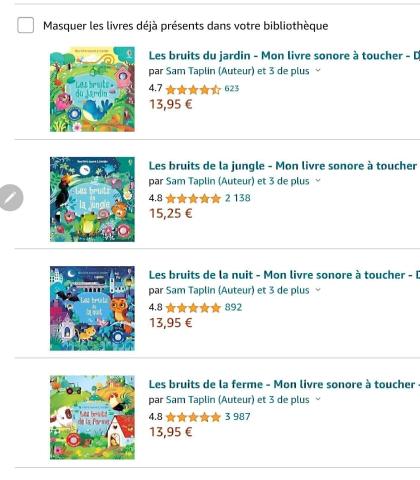Click Les bruits de la nuit cover thumbnail
The height and width of the screenshot is (480, 420).
click(x=92, y=308)
